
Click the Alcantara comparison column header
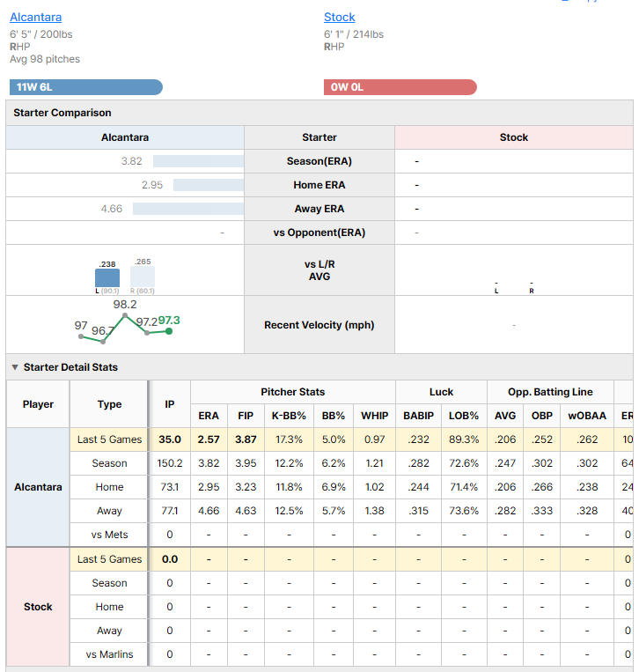click(125, 137)
